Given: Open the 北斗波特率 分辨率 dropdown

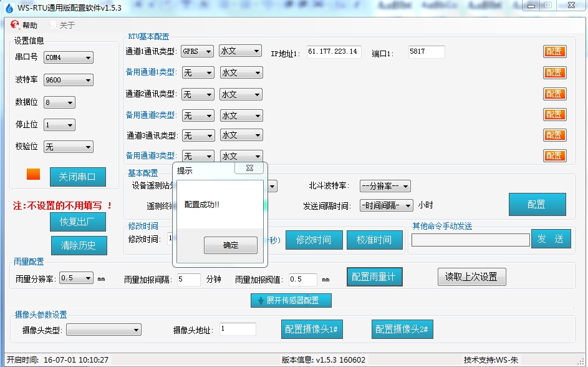Looking at the screenshot, I should [385, 186].
